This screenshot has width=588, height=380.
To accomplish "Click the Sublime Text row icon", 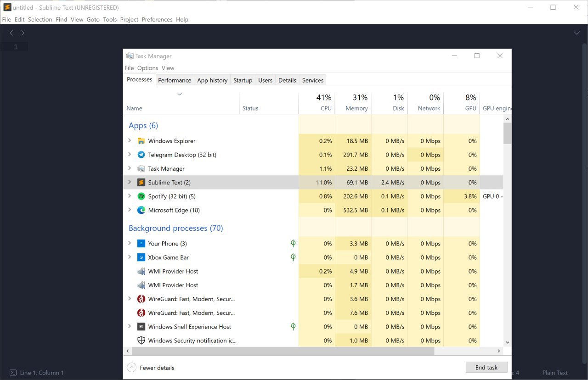I will 141,182.
